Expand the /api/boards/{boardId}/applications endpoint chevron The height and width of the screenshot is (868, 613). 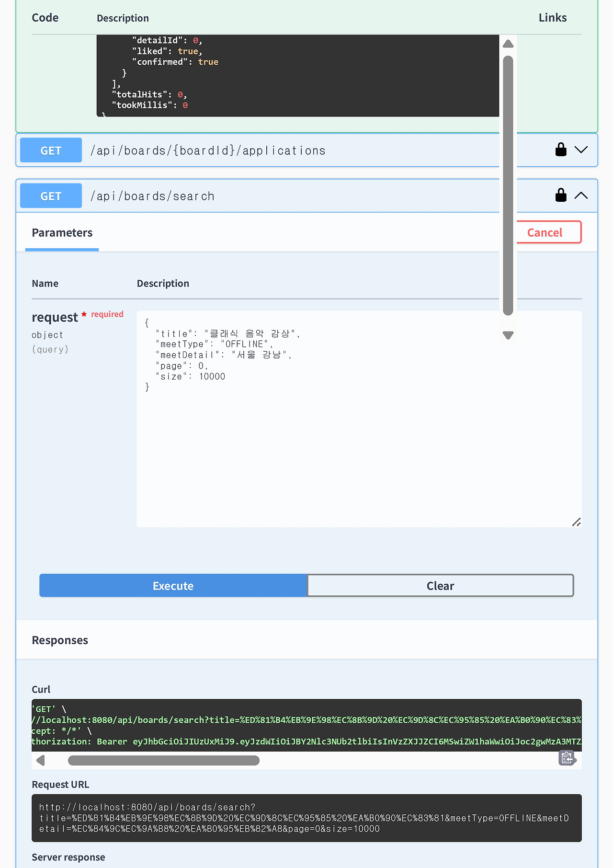point(581,150)
